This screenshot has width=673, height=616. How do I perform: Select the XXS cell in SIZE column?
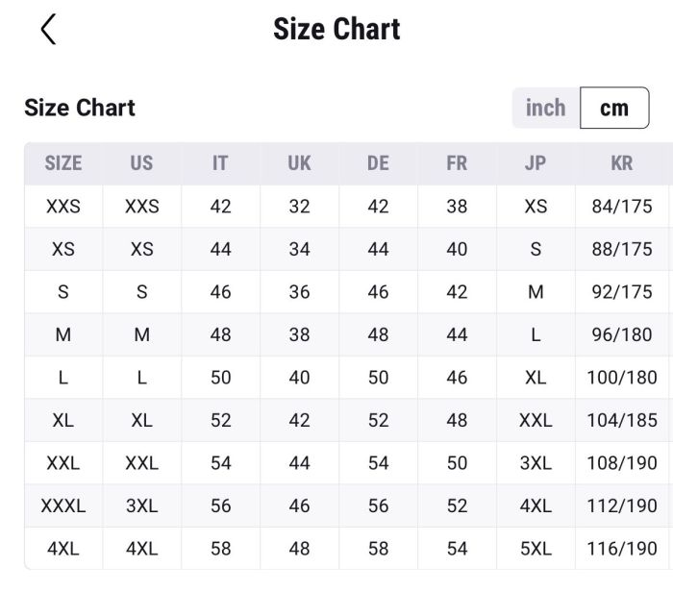click(x=63, y=207)
